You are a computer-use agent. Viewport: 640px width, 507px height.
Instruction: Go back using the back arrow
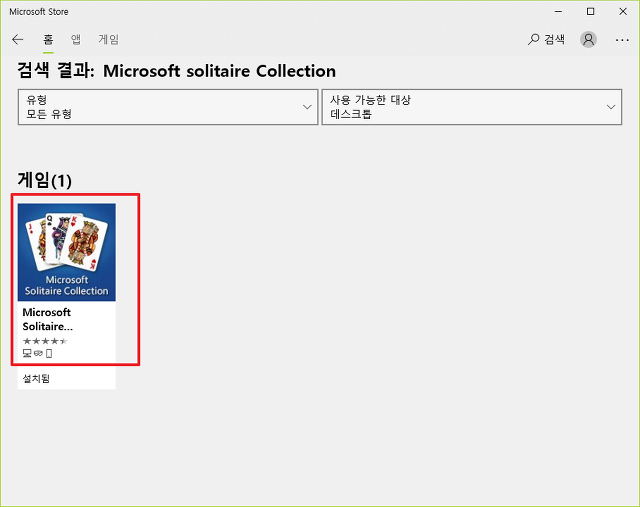pyautogui.click(x=18, y=40)
